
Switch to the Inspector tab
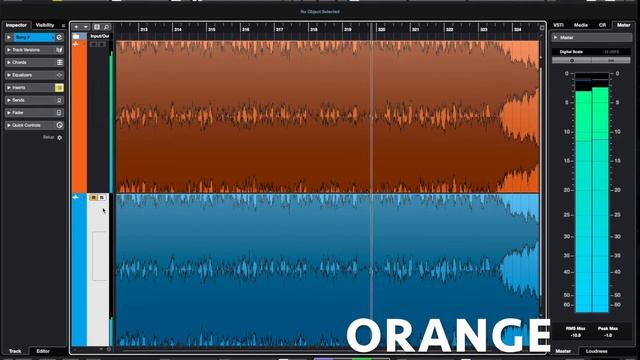click(x=16, y=25)
